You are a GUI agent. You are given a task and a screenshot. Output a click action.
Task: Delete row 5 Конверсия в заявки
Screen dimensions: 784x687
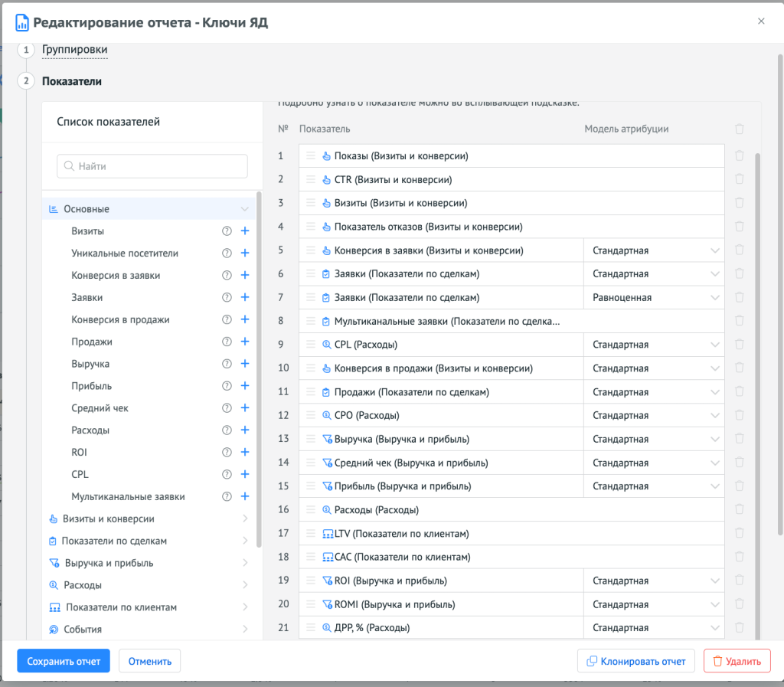point(739,250)
